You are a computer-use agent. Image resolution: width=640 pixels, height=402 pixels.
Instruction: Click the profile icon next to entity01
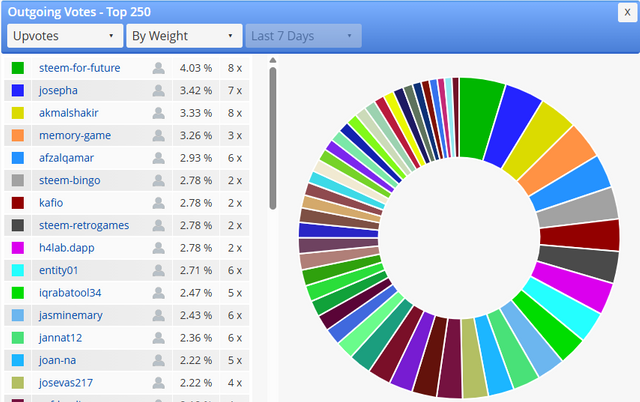click(x=158, y=270)
